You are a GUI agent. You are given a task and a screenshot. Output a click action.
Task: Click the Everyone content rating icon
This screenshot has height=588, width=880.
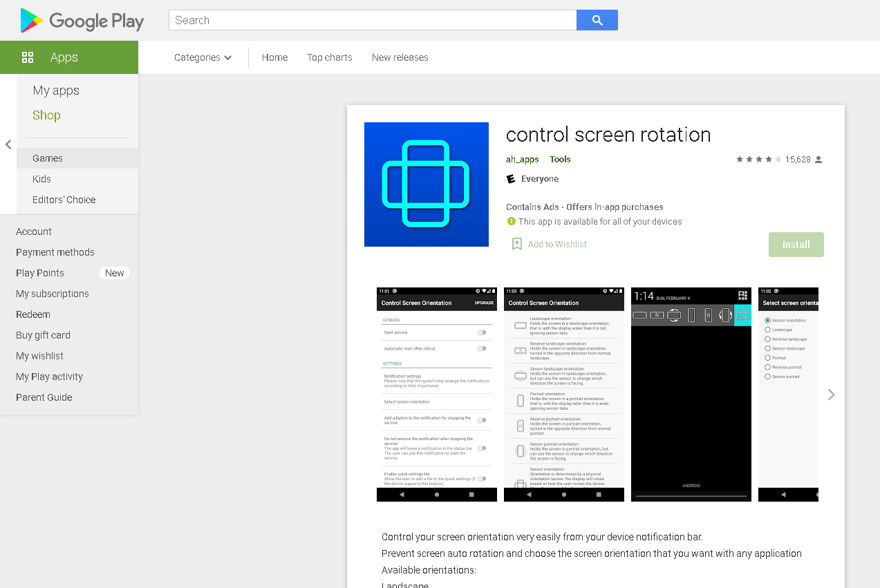click(511, 179)
